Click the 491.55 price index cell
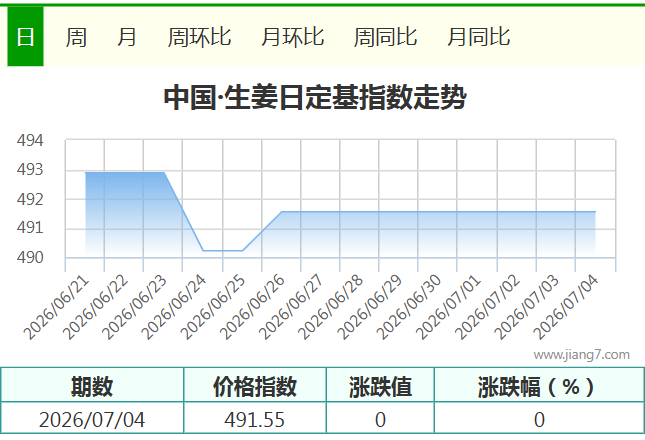Image resolution: width=645 pixels, height=440 pixels. point(255,419)
